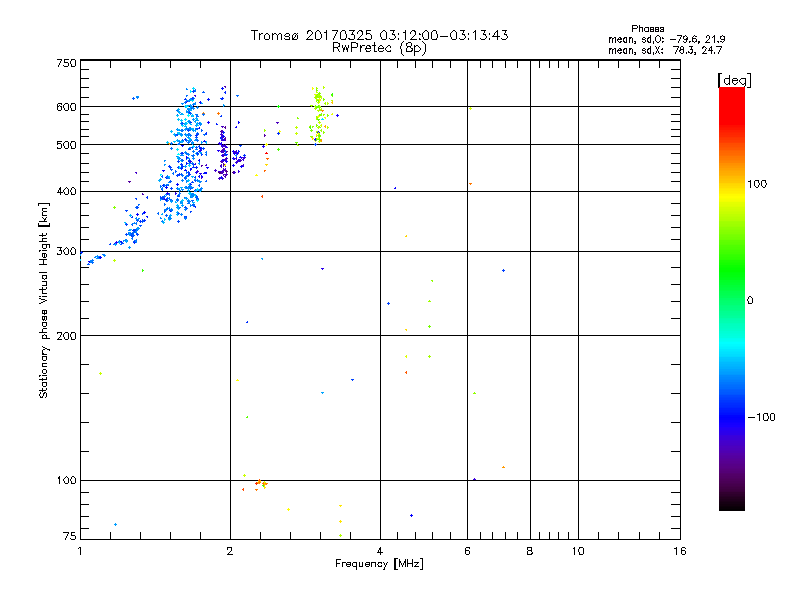
Task: Click the 'Frequency [MHz]' axis label
Action: click(379, 564)
